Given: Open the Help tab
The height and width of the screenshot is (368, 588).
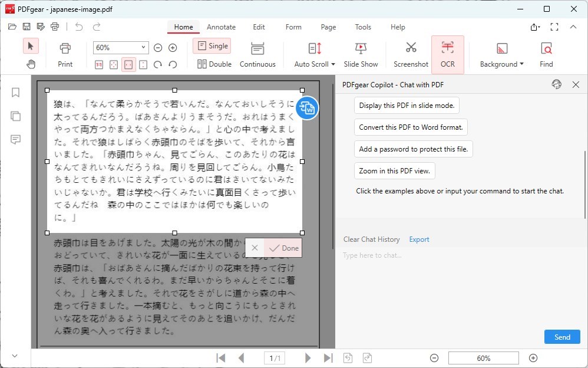Looking at the screenshot, I should (x=398, y=27).
